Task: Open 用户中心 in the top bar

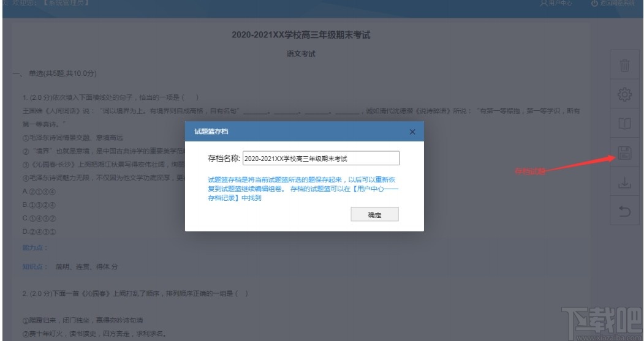Action: click(556, 3)
